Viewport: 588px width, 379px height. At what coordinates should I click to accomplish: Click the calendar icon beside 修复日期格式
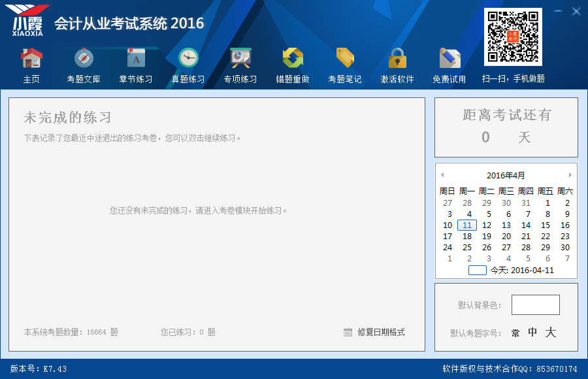[x=348, y=332]
